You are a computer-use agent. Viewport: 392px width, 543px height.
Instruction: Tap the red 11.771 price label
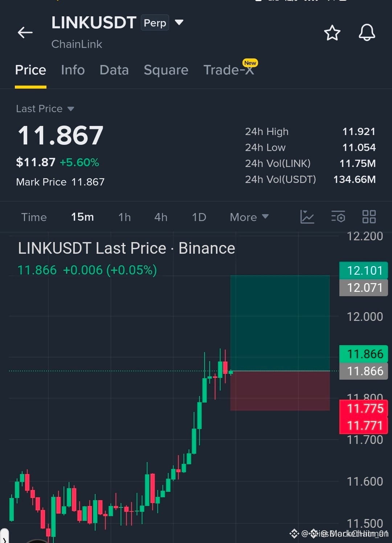coord(364,425)
